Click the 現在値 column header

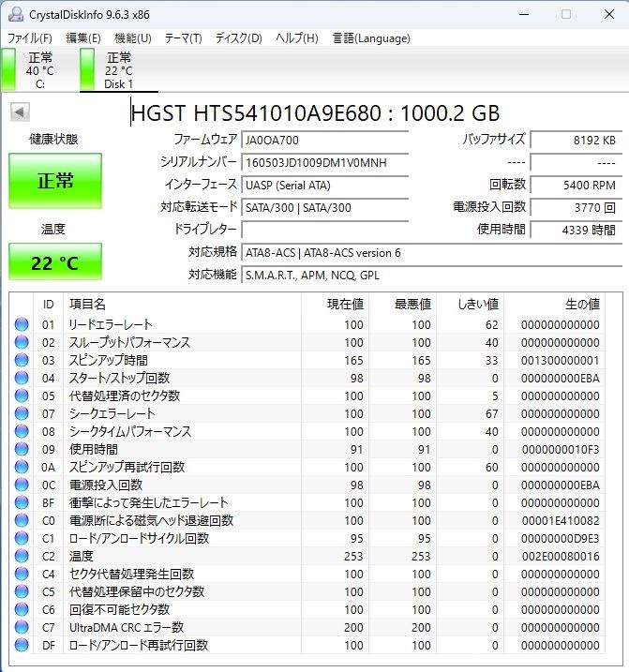point(336,305)
